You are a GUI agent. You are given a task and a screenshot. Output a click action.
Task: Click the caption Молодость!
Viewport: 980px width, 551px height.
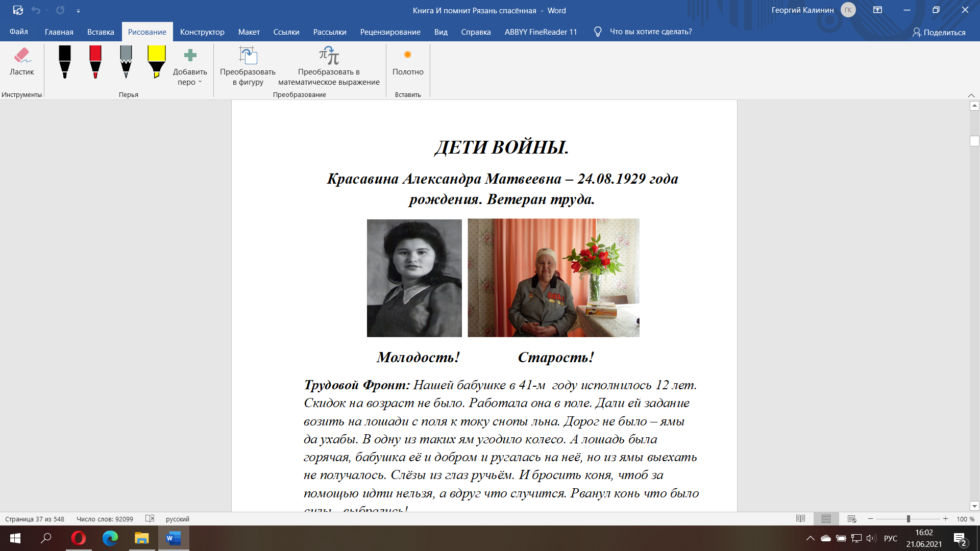tap(418, 357)
